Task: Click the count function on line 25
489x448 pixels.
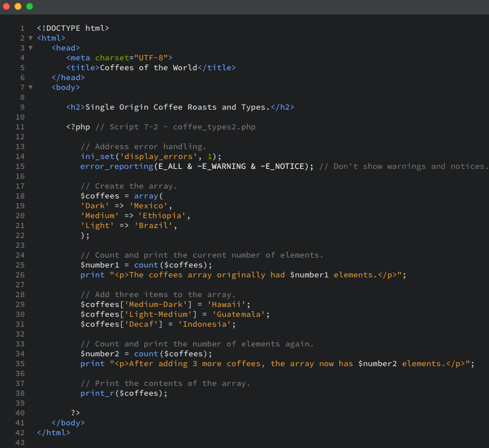Action: (x=146, y=265)
